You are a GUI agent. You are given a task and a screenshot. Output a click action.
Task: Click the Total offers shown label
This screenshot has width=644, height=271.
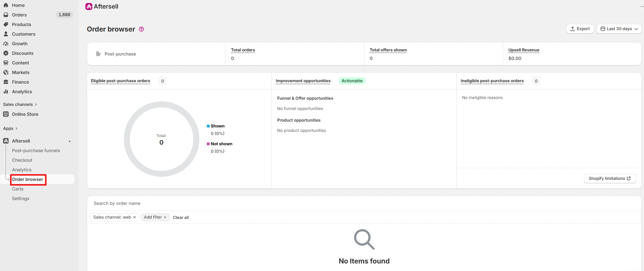(388, 50)
